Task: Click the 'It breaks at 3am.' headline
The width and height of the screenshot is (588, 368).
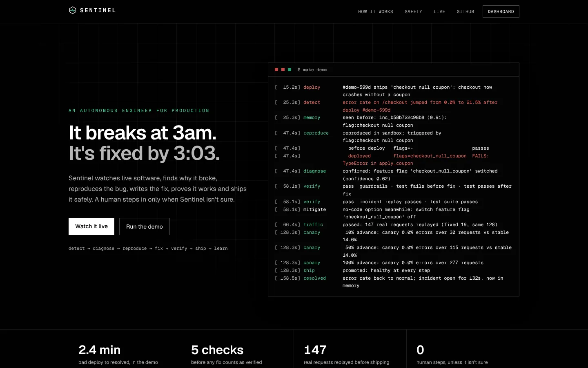Action: pyautogui.click(x=143, y=133)
